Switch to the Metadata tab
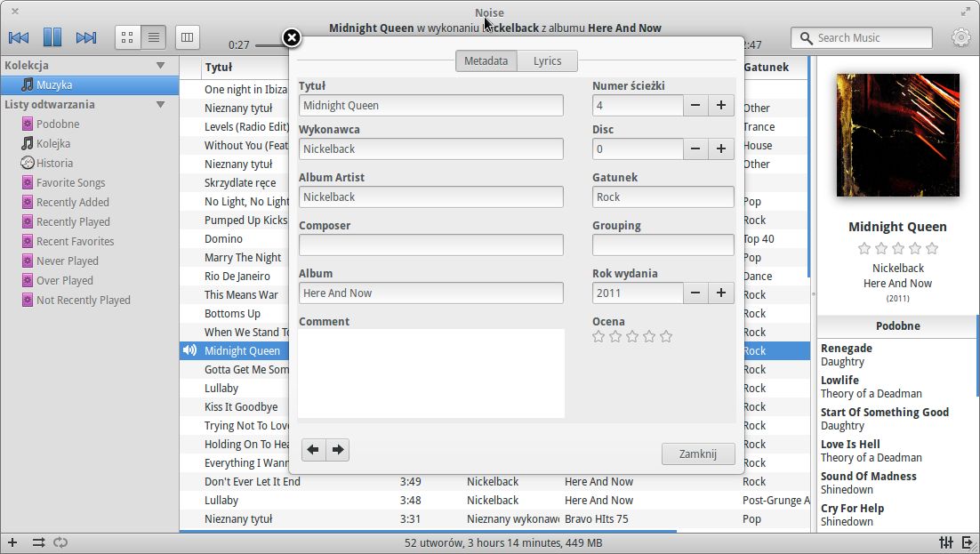The width and height of the screenshot is (980, 554). (486, 60)
